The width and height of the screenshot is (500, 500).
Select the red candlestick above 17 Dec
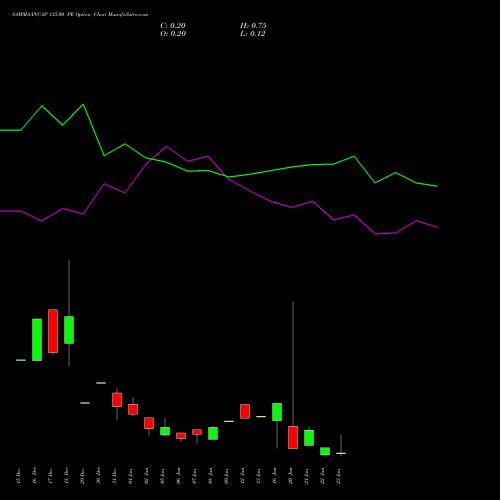[x=53, y=331]
